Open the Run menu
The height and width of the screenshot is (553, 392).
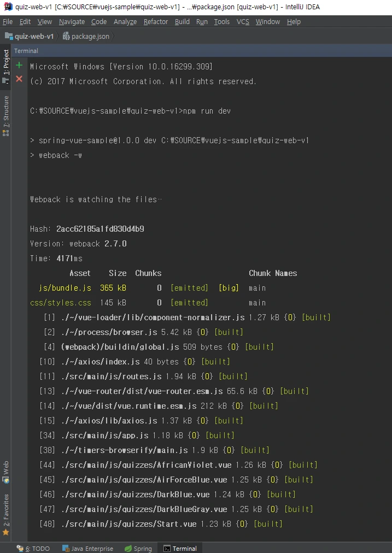point(202,22)
